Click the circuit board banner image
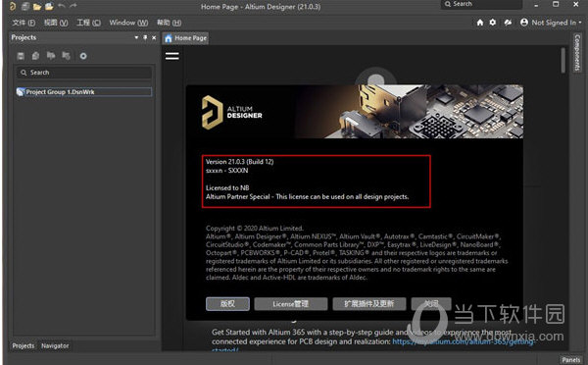 409,112
